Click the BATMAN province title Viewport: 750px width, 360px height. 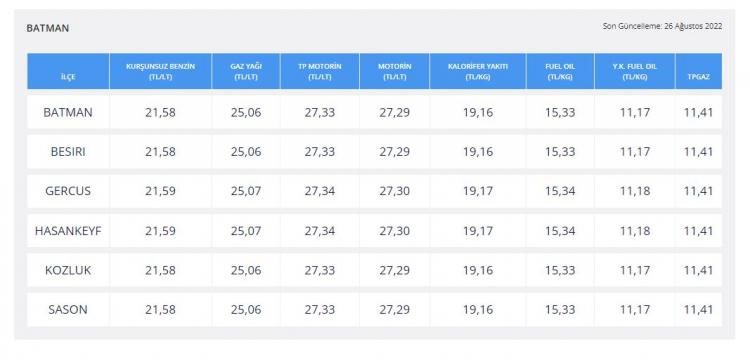48,28
